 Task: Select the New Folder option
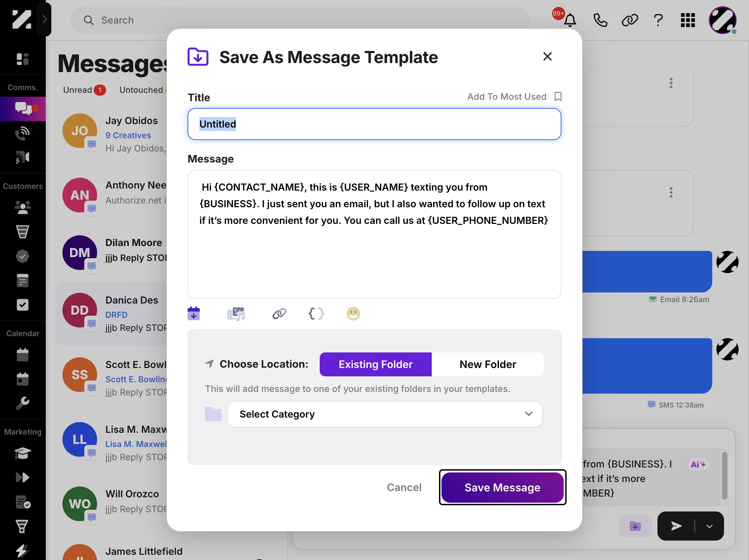[488, 364]
